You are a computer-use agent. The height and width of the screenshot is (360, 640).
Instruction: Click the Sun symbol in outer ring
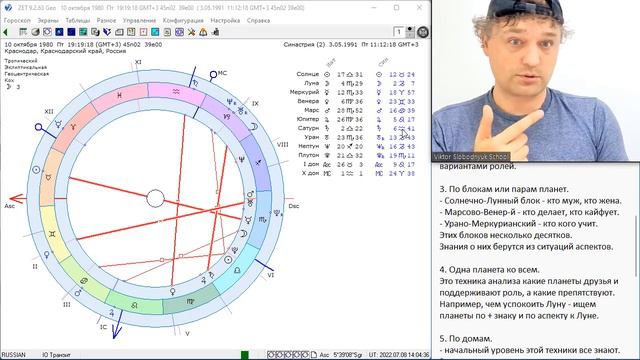pyautogui.click(x=36, y=169)
